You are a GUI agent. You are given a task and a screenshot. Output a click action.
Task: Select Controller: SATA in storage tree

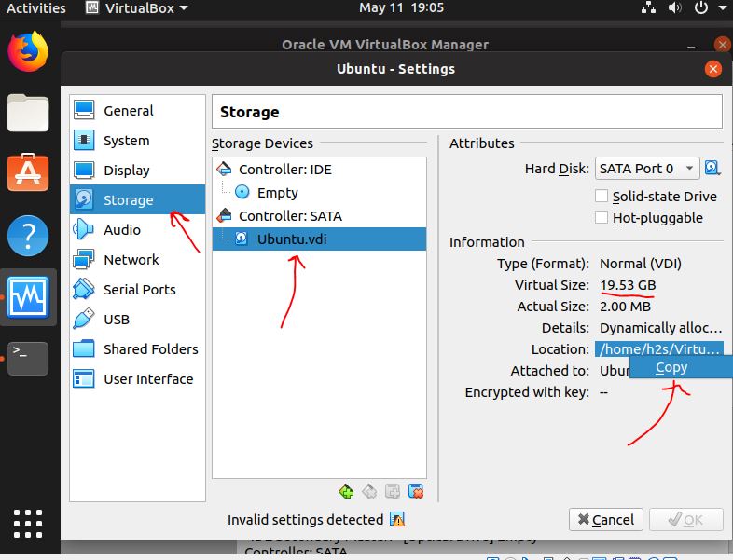[319, 216]
